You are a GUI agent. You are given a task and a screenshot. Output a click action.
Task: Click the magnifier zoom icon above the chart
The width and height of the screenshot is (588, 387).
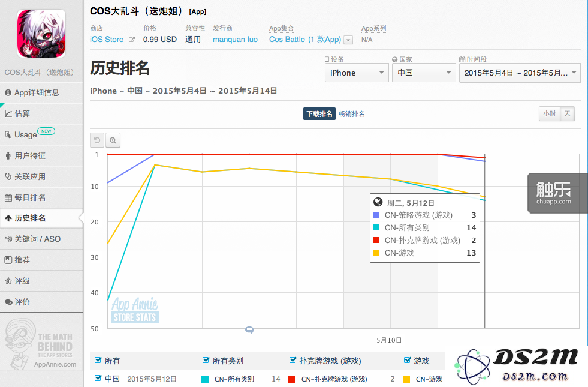[113, 140]
